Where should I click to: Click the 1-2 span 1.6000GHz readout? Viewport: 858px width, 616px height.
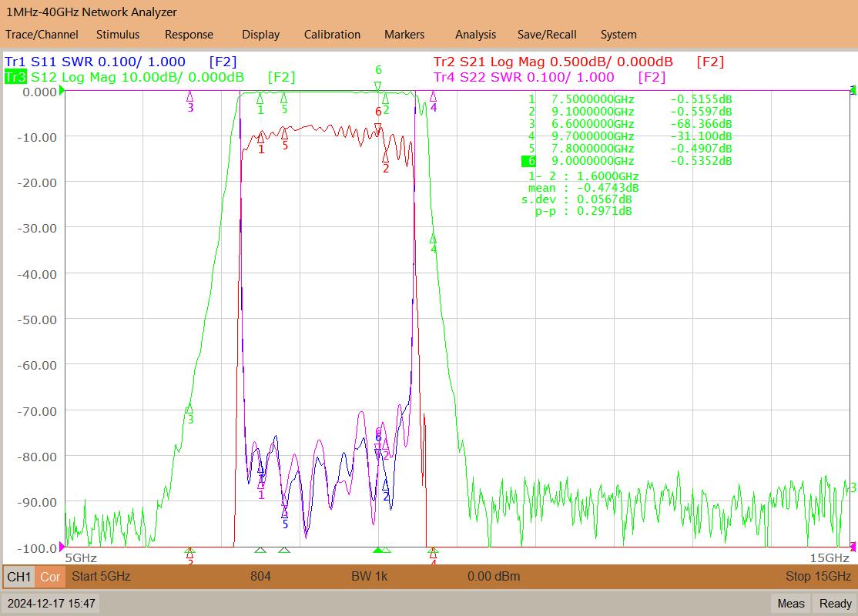(583, 176)
